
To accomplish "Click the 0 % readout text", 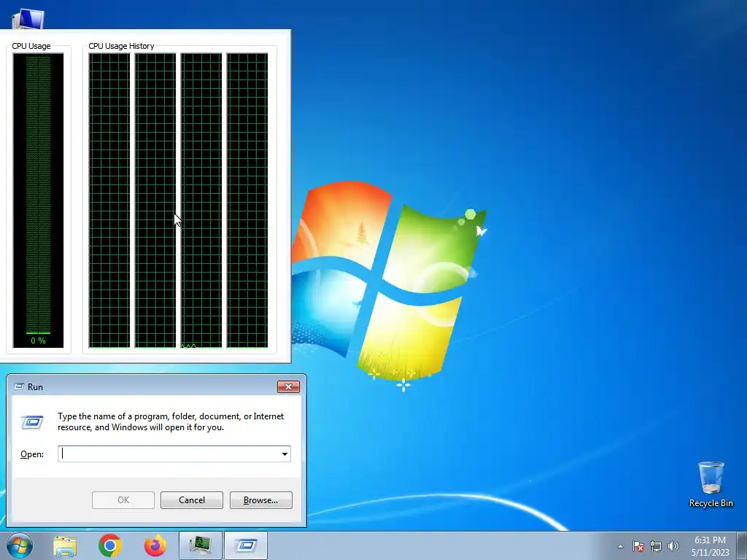I will [x=38, y=341].
